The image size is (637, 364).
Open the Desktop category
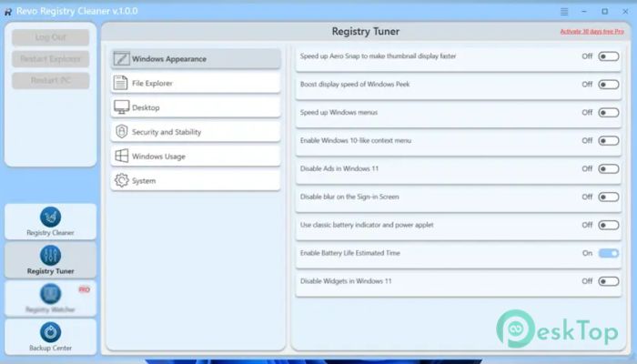196,107
